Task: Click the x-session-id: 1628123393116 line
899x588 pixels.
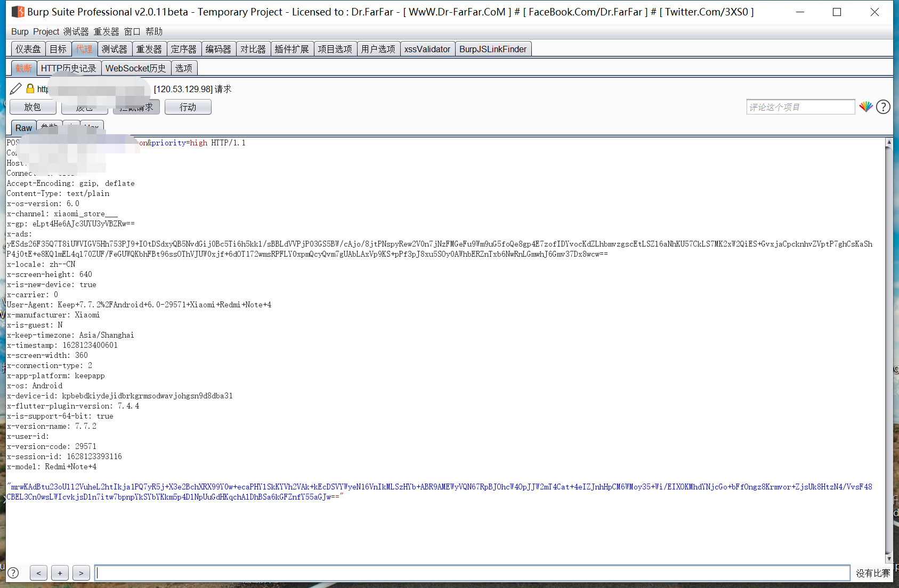Action: [x=64, y=456]
